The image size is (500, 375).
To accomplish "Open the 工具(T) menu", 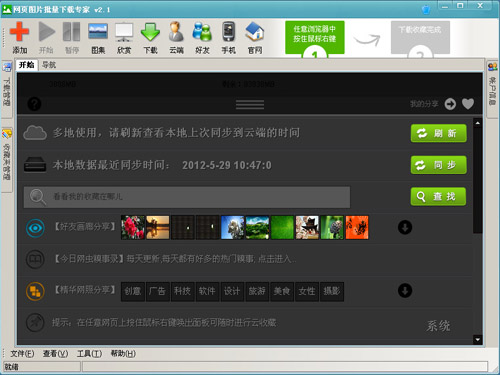I will click(89, 353).
